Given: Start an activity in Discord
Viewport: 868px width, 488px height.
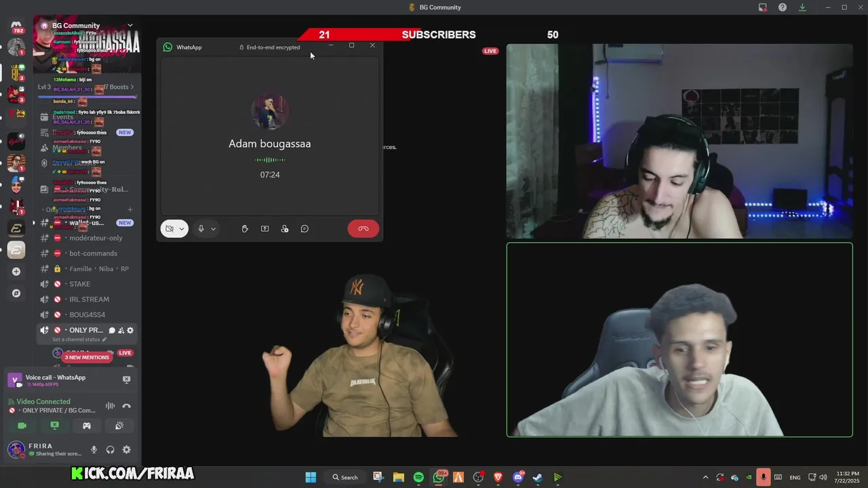Looking at the screenshot, I should point(87,426).
